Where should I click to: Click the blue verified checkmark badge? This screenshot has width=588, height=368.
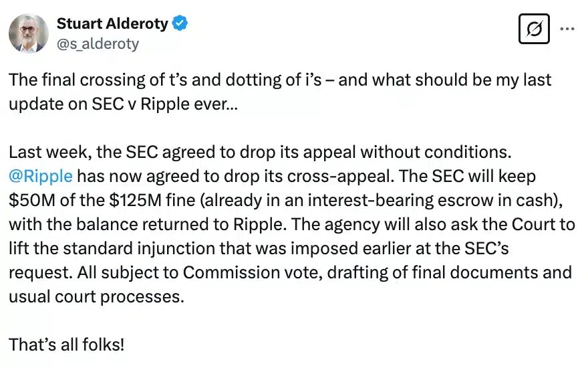[180, 24]
